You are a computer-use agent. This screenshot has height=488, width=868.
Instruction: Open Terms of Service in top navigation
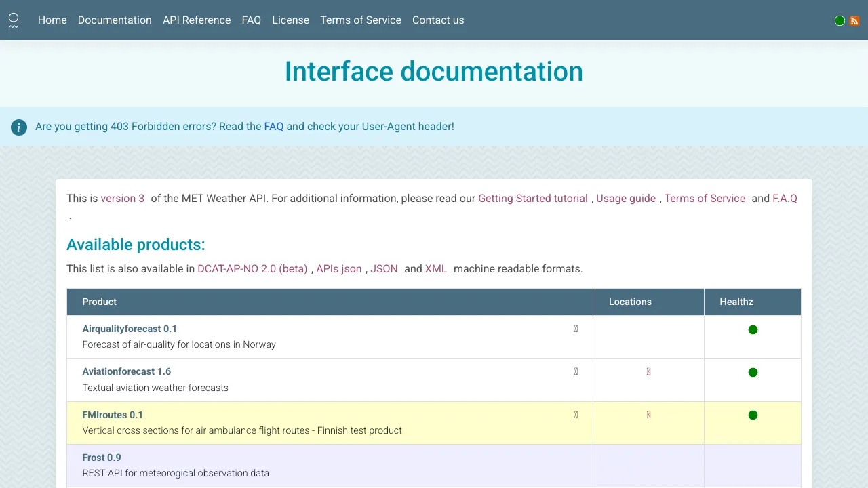pos(361,20)
